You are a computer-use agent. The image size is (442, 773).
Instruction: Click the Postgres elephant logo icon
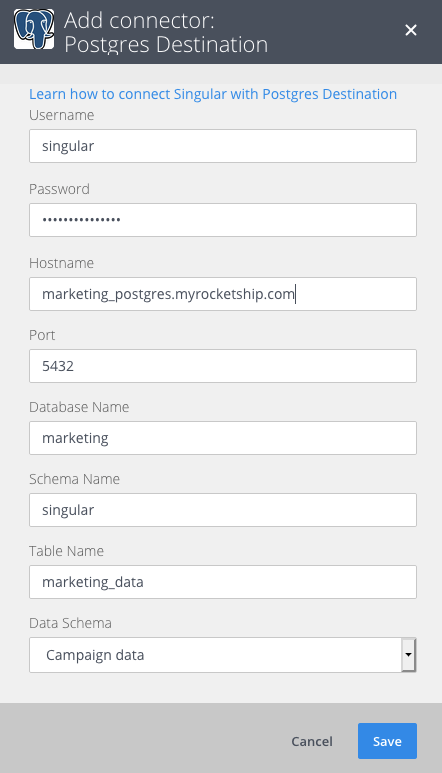click(x=34, y=29)
